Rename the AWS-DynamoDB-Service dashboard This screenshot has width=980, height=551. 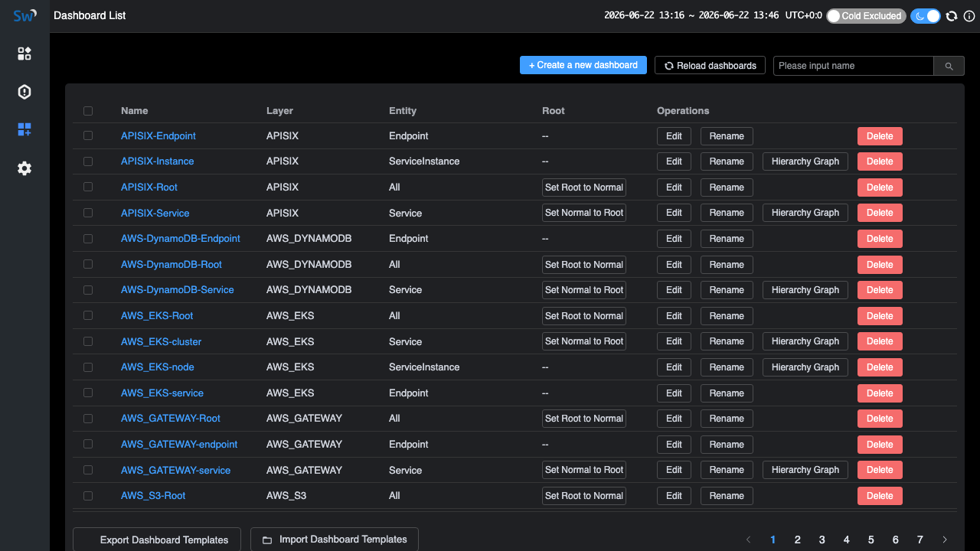(727, 290)
